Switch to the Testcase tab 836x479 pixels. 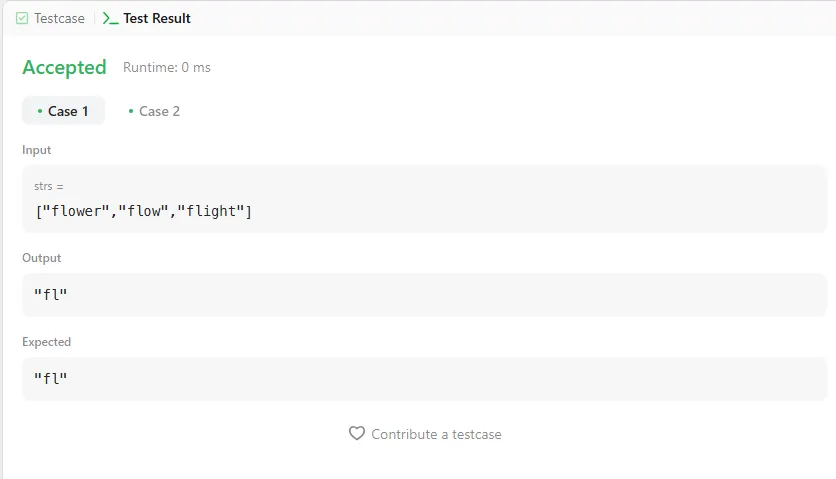click(60, 18)
